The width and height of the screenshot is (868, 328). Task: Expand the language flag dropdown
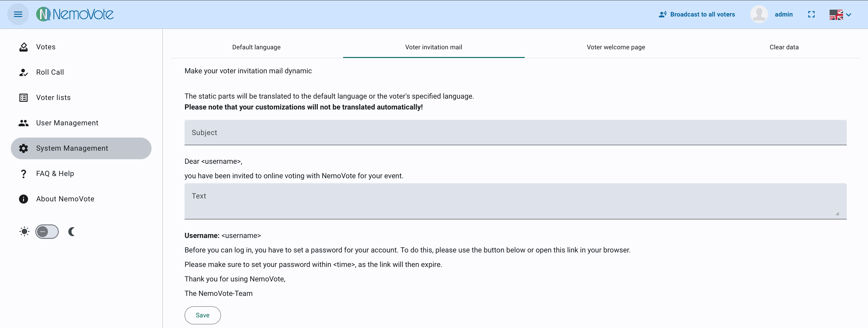(x=840, y=14)
